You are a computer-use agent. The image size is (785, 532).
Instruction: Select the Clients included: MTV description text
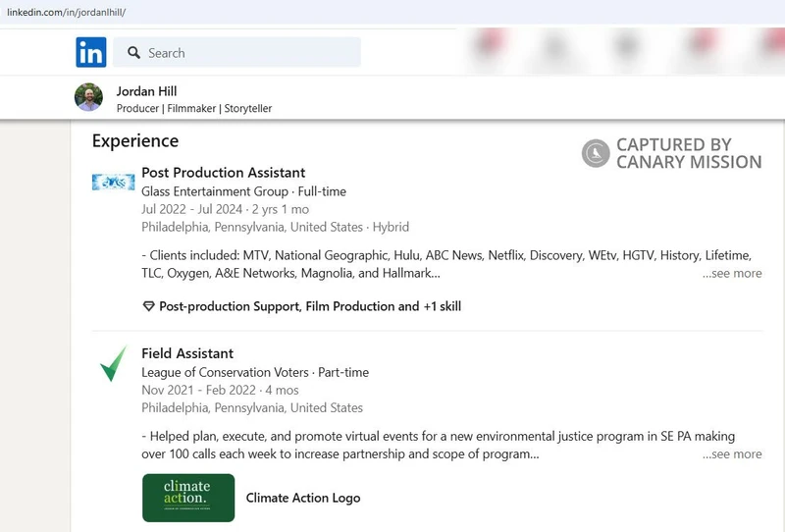[x=446, y=264]
